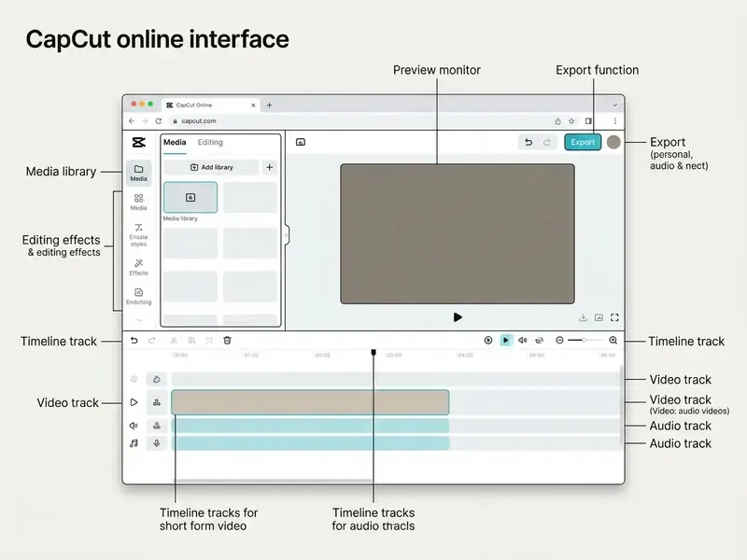Viewport: 747px width, 560px height.
Task: Open the user avatar next to Export
Action: tap(613, 142)
